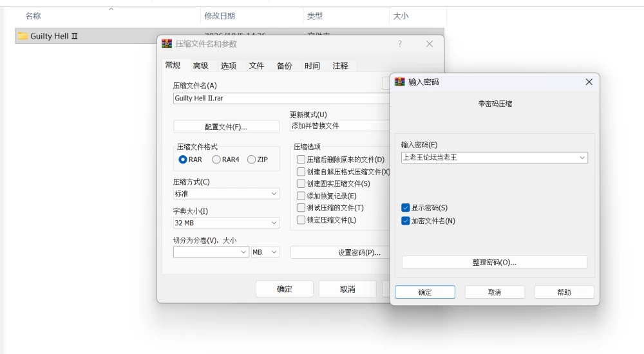Open the 更新模式 dropdown
This screenshot has height=354, width=644.
pyautogui.click(x=339, y=126)
